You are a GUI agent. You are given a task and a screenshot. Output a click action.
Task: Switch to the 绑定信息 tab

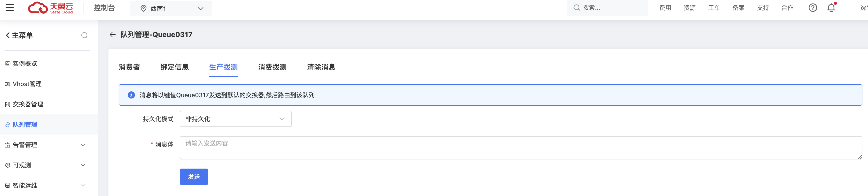tap(174, 67)
